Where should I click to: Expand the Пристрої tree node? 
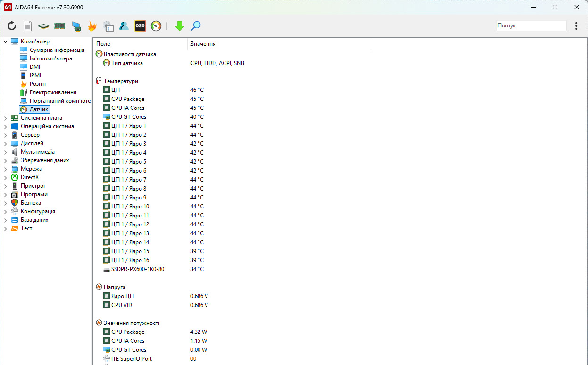(x=5, y=186)
